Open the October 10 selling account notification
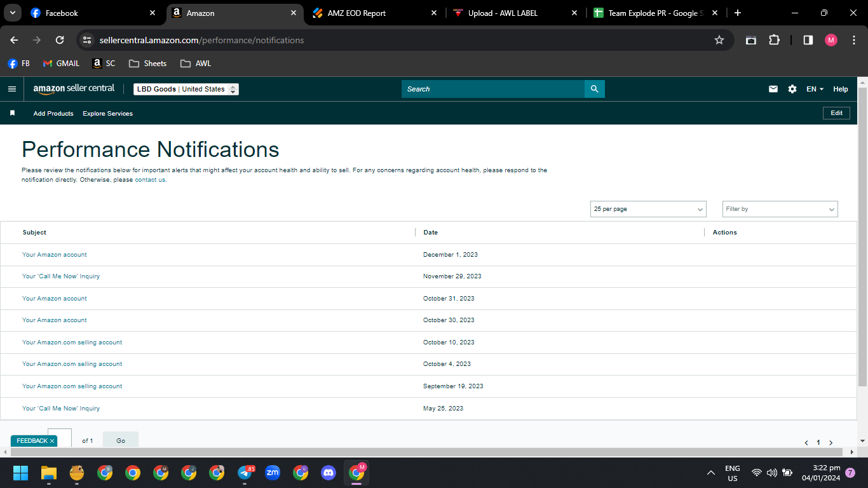 72,342
